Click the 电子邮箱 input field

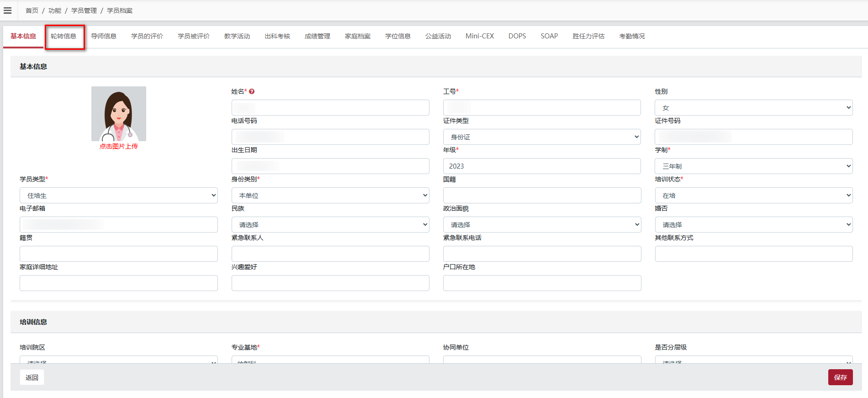point(119,225)
